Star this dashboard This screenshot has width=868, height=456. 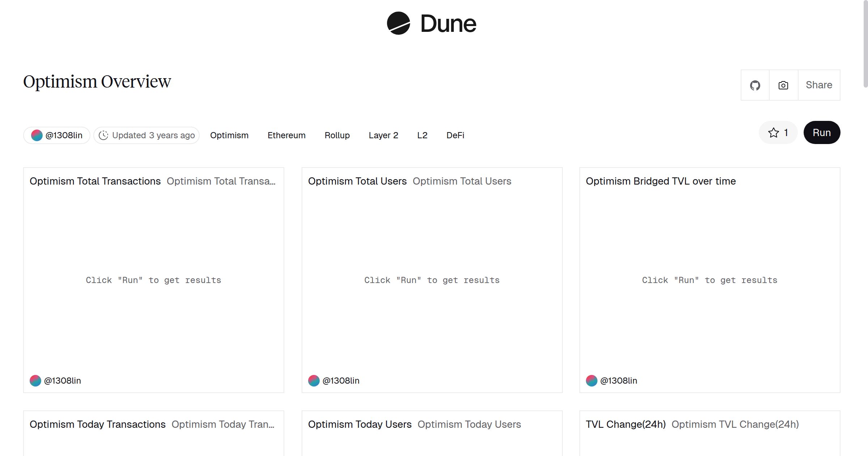[x=774, y=132]
